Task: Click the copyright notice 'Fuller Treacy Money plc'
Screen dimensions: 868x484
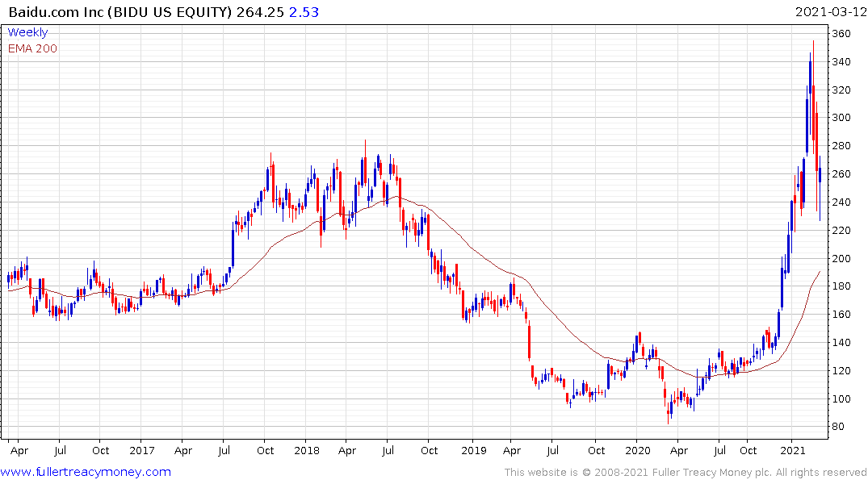Action: point(711,473)
